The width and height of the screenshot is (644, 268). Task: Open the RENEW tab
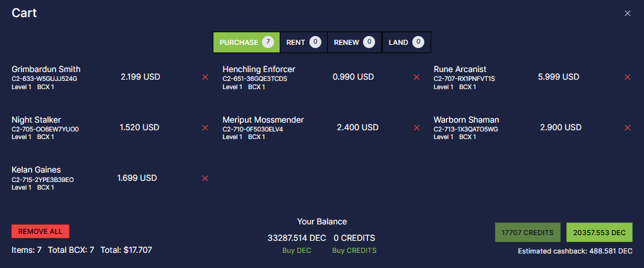tap(354, 42)
